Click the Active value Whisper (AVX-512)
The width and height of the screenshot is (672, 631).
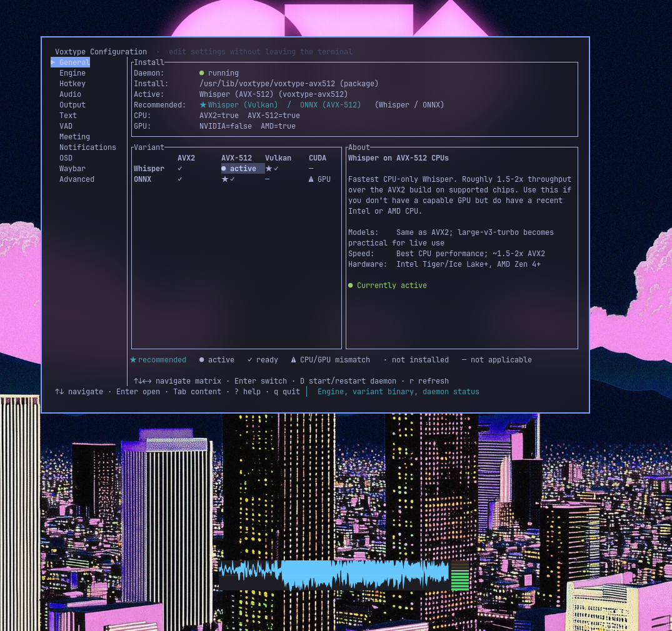tap(236, 94)
